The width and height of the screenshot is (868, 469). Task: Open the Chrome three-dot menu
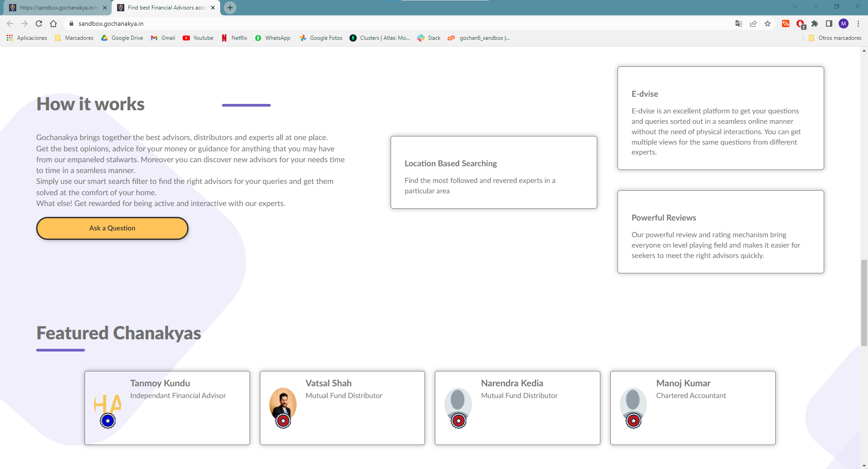coord(858,23)
